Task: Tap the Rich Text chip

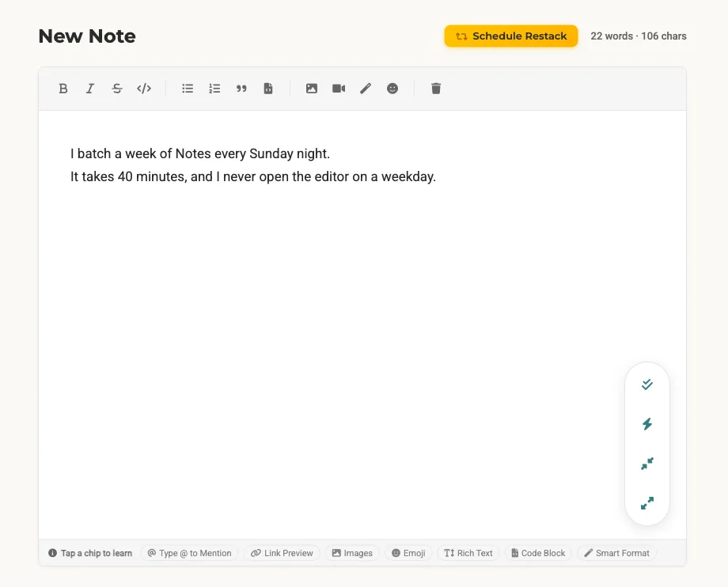Action: pyautogui.click(x=468, y=553)
